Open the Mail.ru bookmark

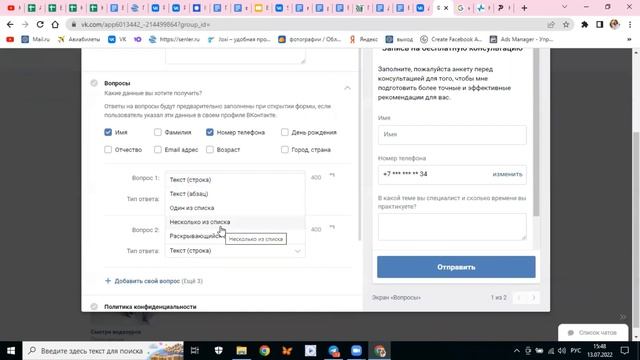pyautogui.click(x=36, y=39)
